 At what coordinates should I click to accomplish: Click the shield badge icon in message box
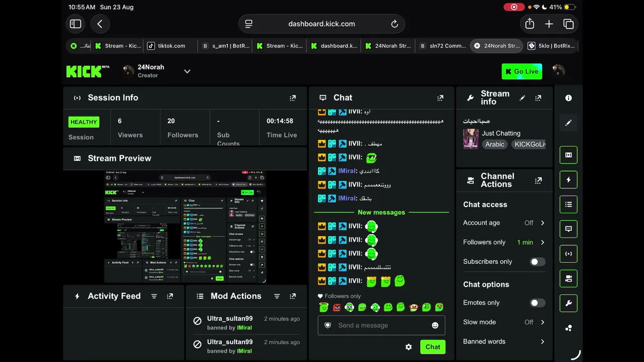pos(328,325)
